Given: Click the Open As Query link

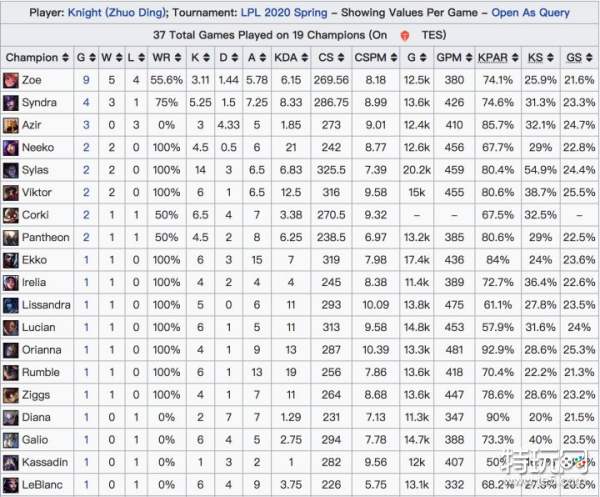Looking at the screenshot, I should [530, 13].
